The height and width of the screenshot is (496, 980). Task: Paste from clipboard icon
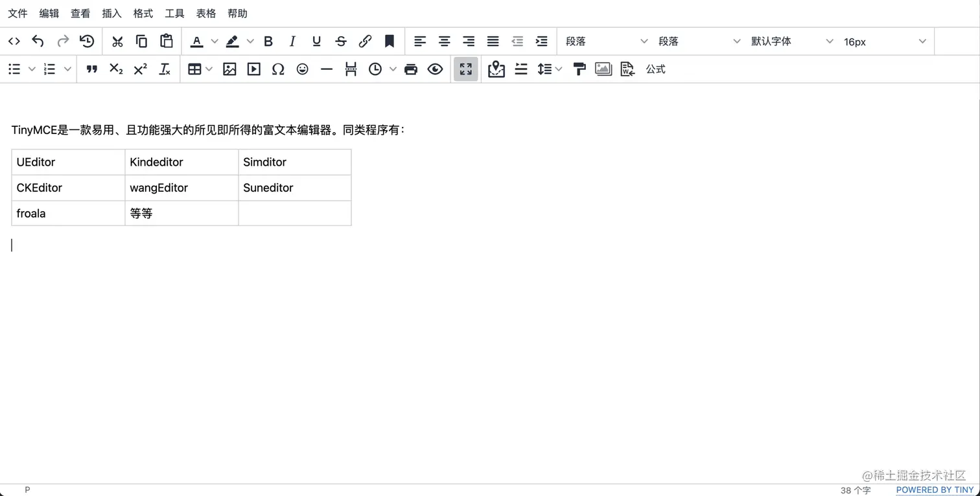[x=166, y=41]
